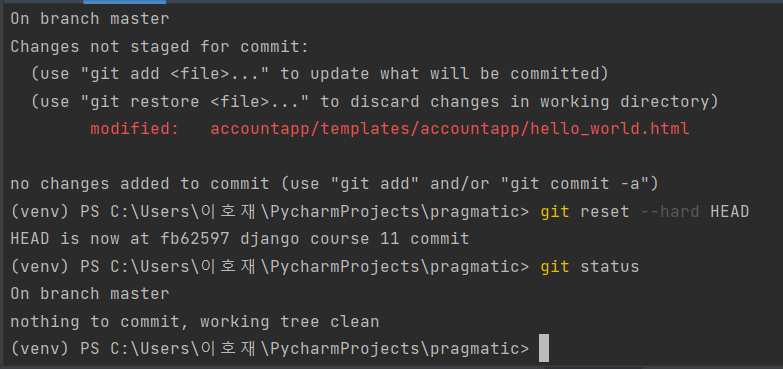Click the hello_world.html modified file path
This screenshot has height=369, width=783.
coord(450,129)
